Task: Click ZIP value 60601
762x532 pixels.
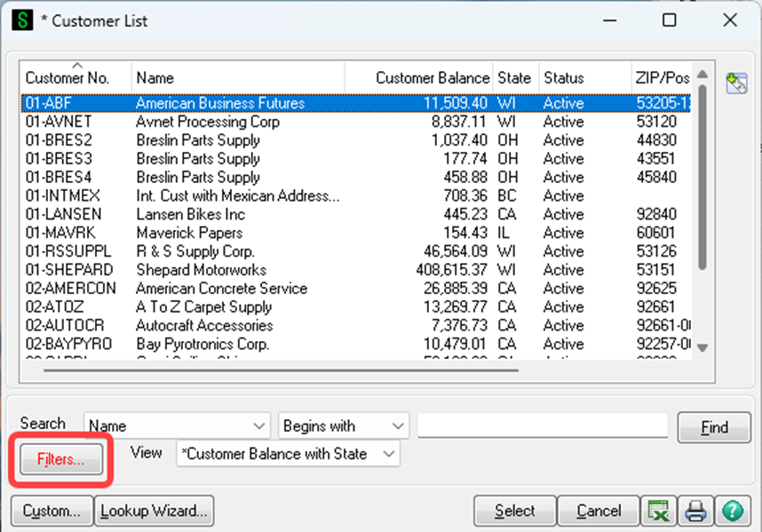Action: (655, 233)
